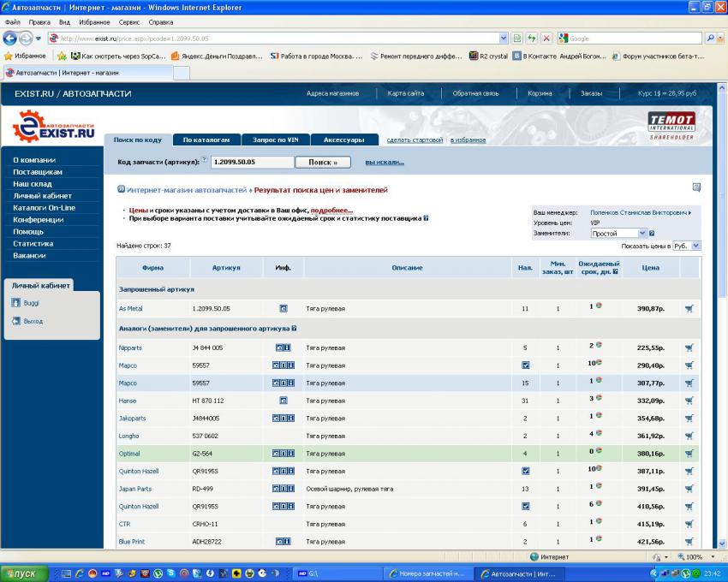Viewport: 728px width, 582px height.
Task: Click the Exist.ru logo
Action: (x=53, y=127)
